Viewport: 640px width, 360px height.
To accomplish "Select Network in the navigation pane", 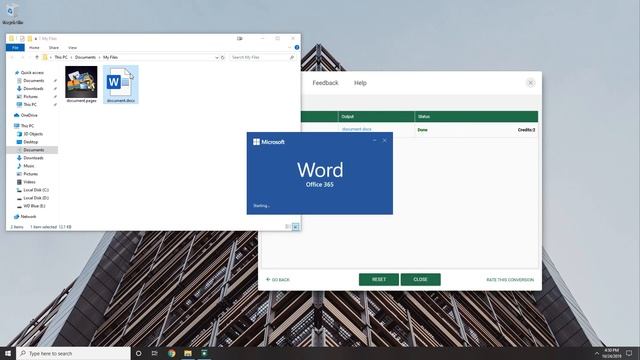I will [28, 217].
